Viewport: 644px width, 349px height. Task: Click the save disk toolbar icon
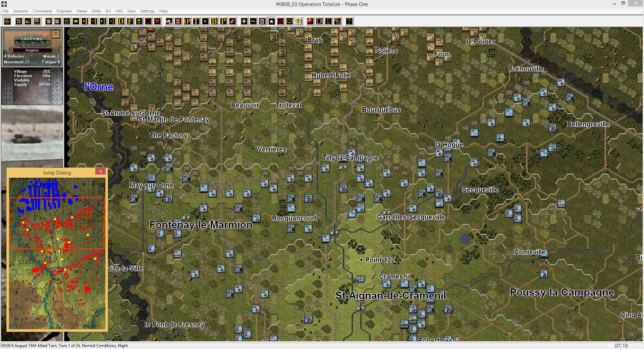pyautogui.click(x=37, y=21)
